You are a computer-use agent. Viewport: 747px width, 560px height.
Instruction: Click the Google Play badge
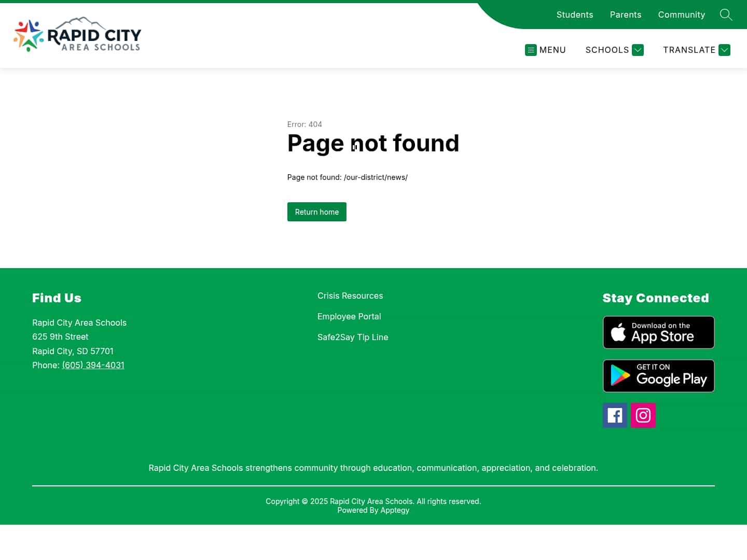tap(658, 375)
